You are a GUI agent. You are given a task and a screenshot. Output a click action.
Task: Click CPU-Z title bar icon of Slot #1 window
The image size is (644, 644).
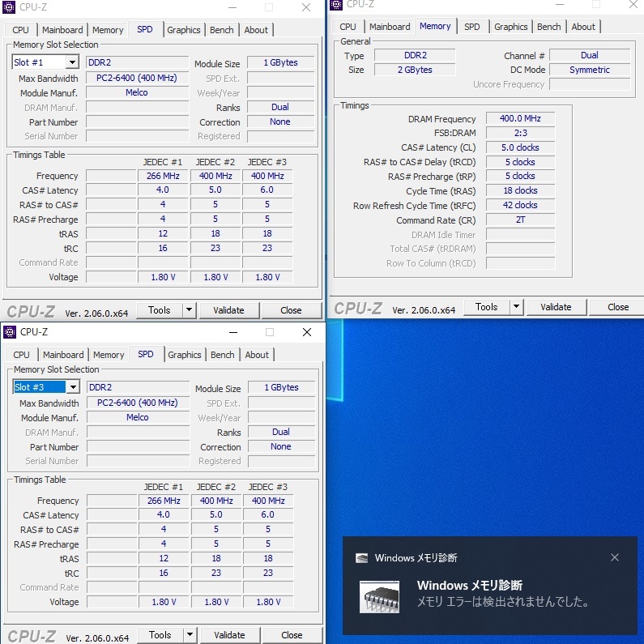[9, 7]
